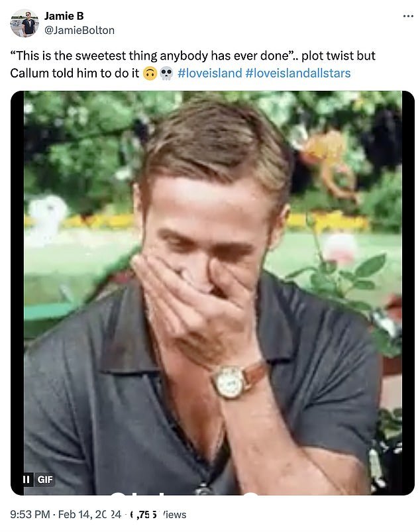
Task: Follow the #loveislandallstars hashtag
Action: coord(298,73)
